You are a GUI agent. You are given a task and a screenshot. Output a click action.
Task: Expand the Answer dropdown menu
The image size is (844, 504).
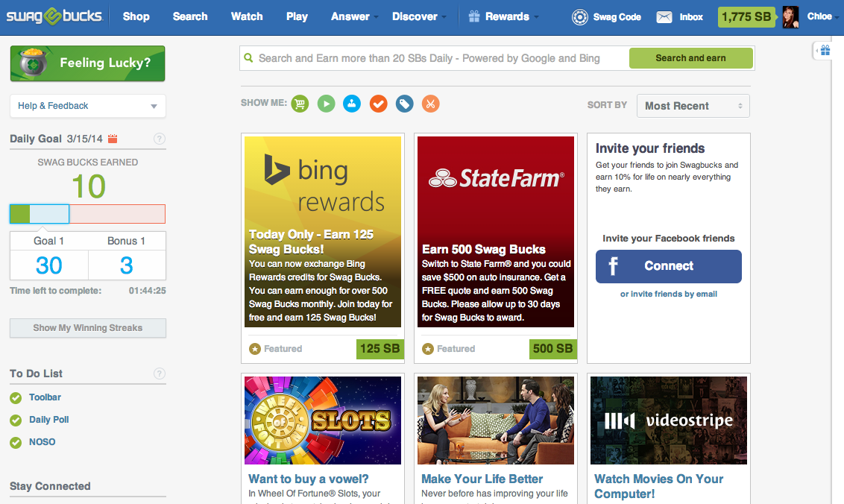355,16
